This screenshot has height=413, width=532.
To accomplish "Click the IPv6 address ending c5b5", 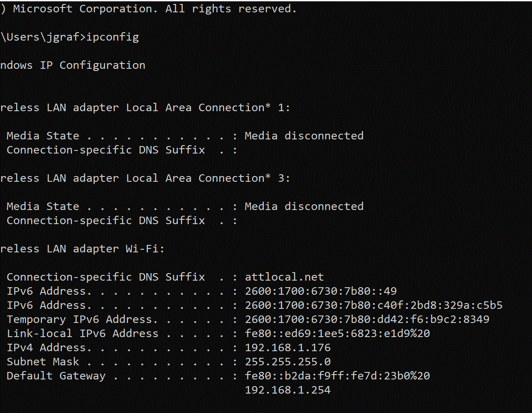I will point(374,305).
